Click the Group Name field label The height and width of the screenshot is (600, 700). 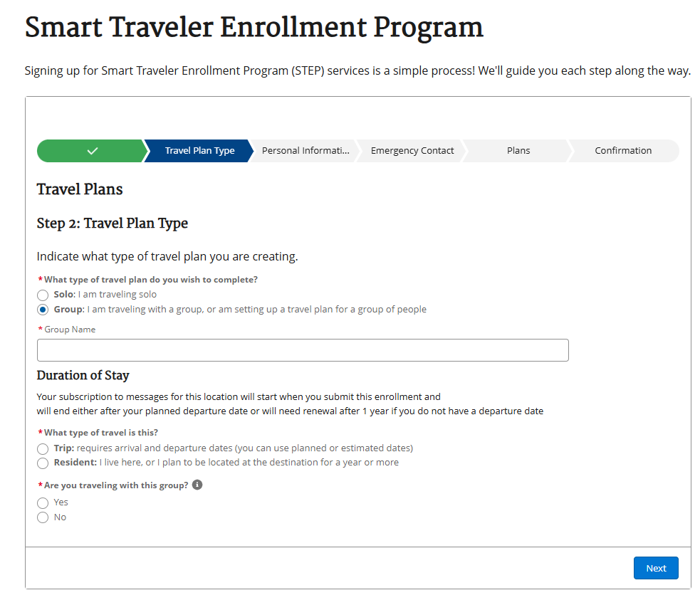(x=70, y=330)
